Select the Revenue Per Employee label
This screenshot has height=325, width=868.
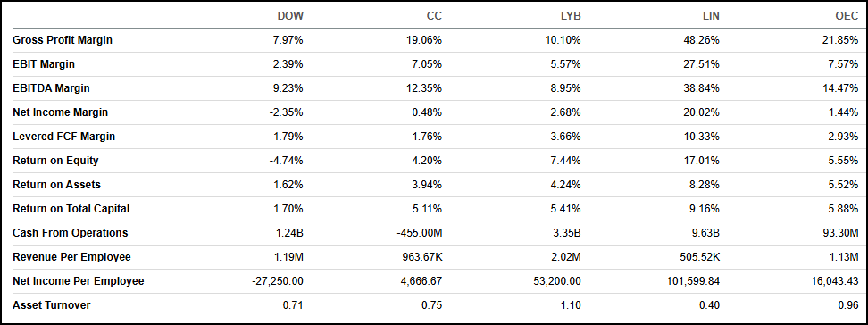pyautogui.click(x=72, y=257)
